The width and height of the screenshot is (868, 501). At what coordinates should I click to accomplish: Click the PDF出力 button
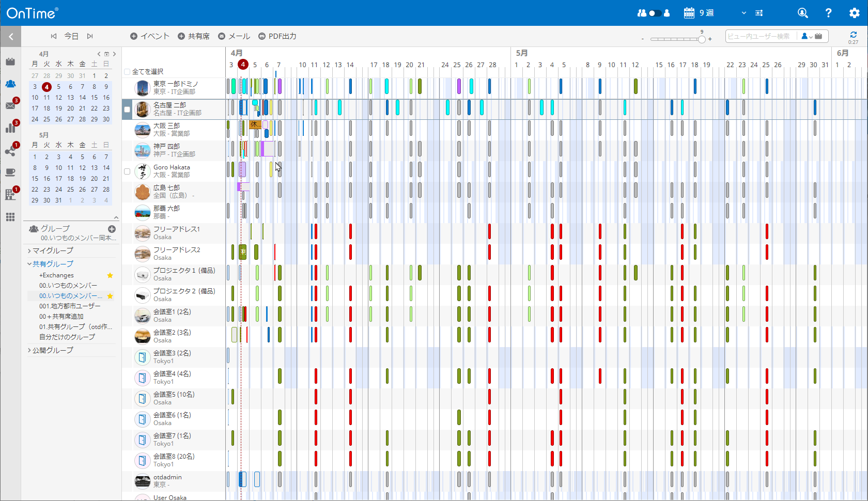point(277,36)
